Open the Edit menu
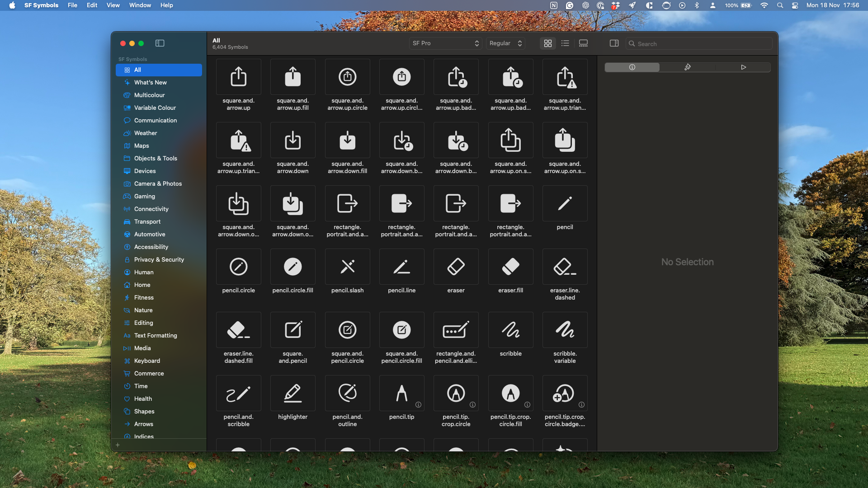 pos(92,5)
